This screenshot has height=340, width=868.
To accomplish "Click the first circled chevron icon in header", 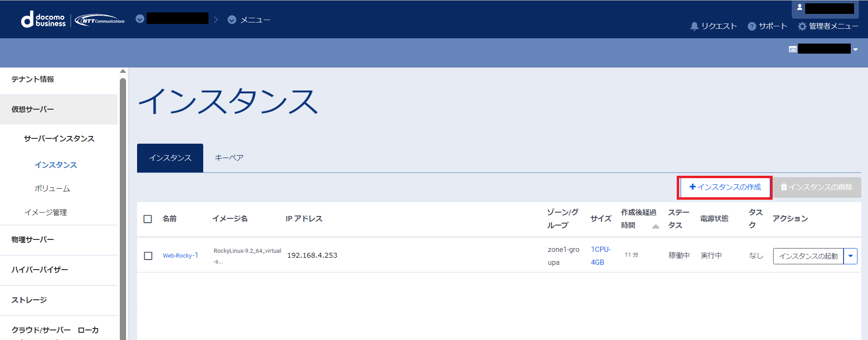I will click(x=140, y=19).
